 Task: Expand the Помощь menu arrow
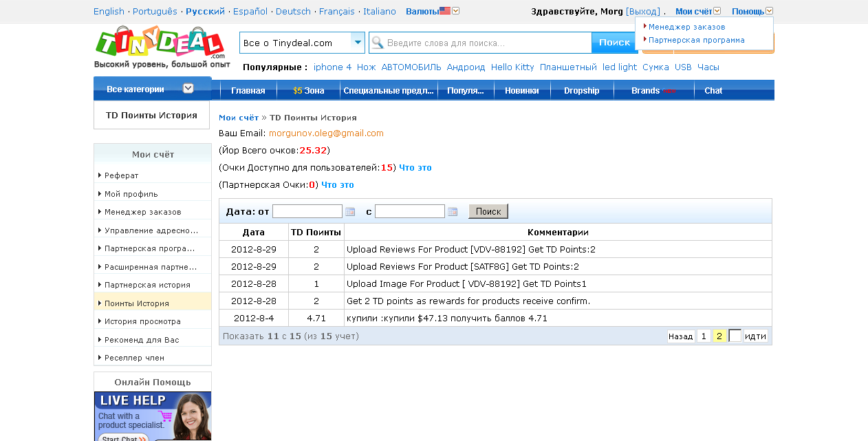point(769,11)
